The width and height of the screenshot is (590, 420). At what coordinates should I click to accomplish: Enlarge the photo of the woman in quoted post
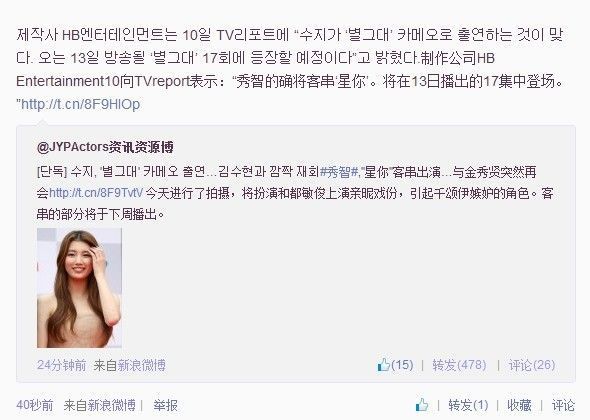click(x=79, y=288)
